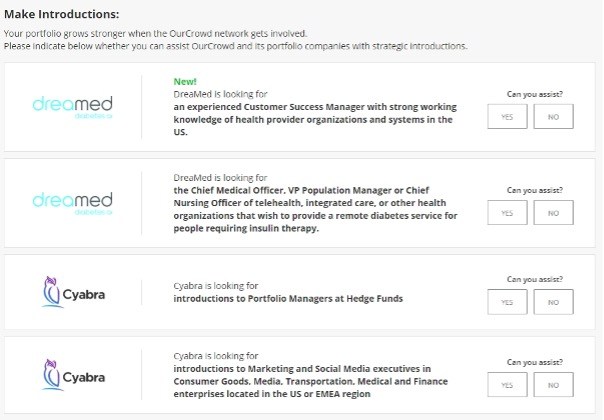Open the Portfolio Managers at Hedge Funds text

coord(288,299)
